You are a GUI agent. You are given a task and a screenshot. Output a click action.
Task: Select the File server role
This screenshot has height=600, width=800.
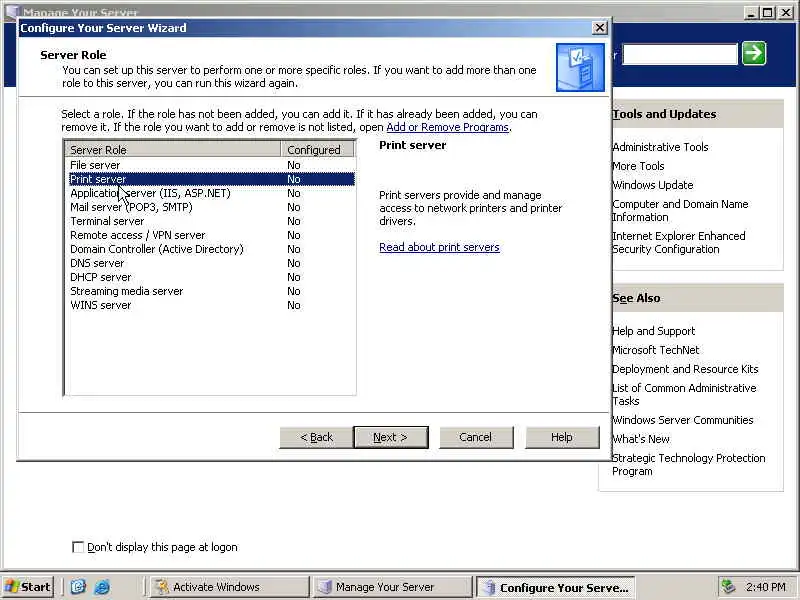210,165
